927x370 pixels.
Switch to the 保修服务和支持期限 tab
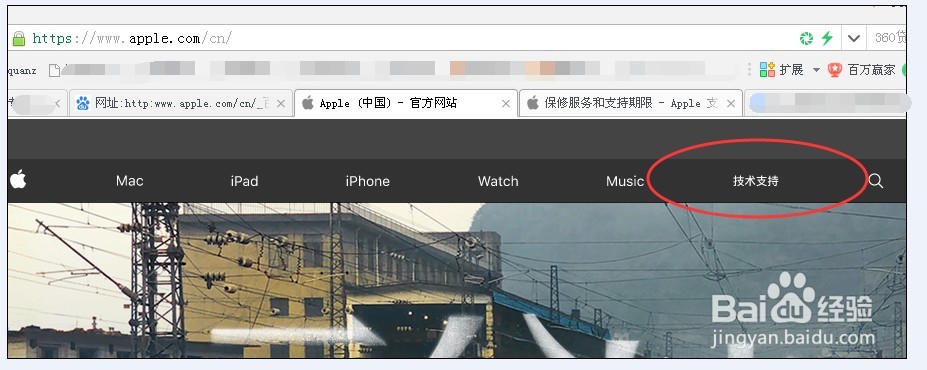[630, 103]
